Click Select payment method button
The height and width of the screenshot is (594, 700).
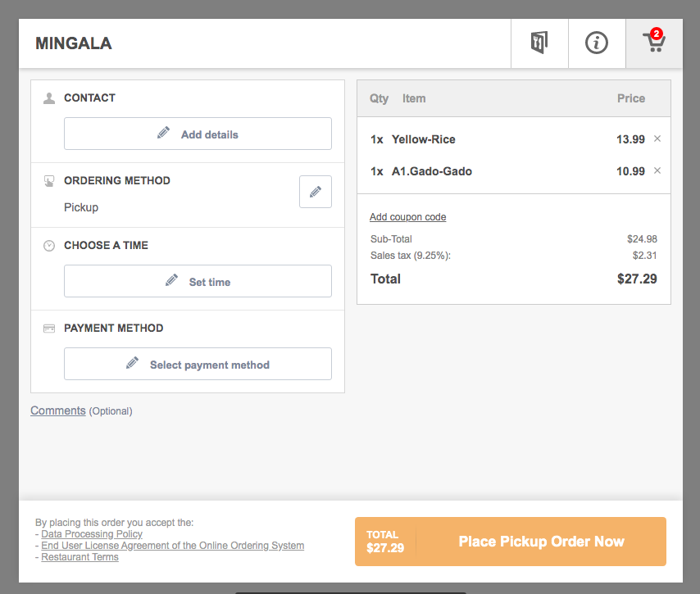198,364
